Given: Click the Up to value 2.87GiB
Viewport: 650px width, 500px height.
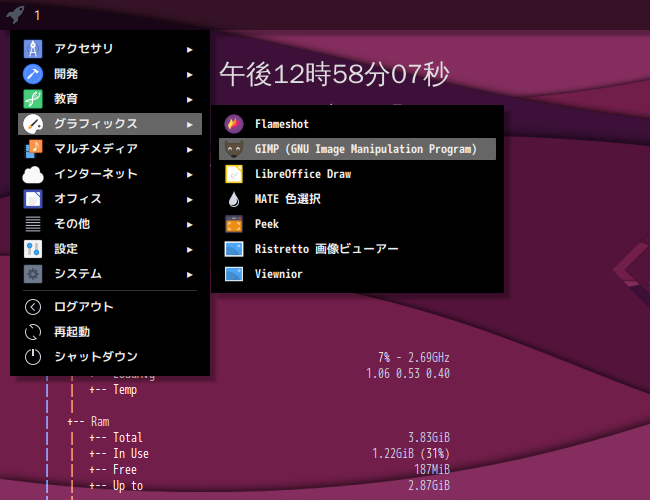Looking at the screenshot, I should [429, 485].
